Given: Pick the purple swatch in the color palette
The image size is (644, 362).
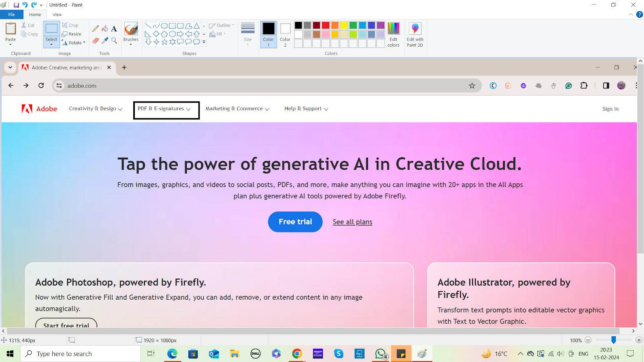Looking at the screenshot, I should 381,25.
